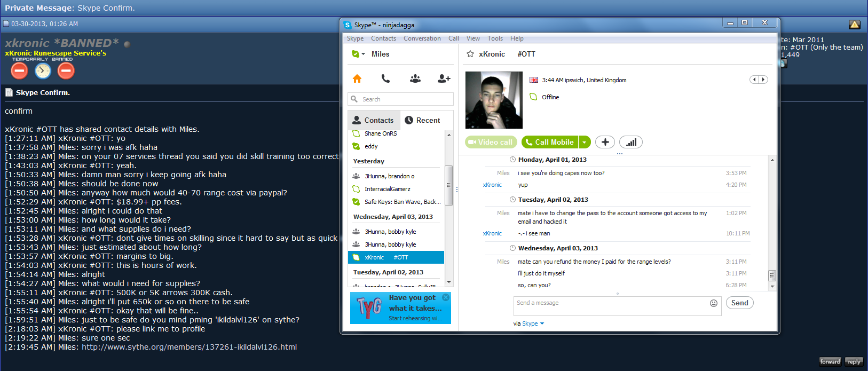Image resolution: width=868 pixels, height=371 pixels.
Task: Click the post icon beside Skype Confirm. subject
Action: pyautogui.click(x=9, y=92)
